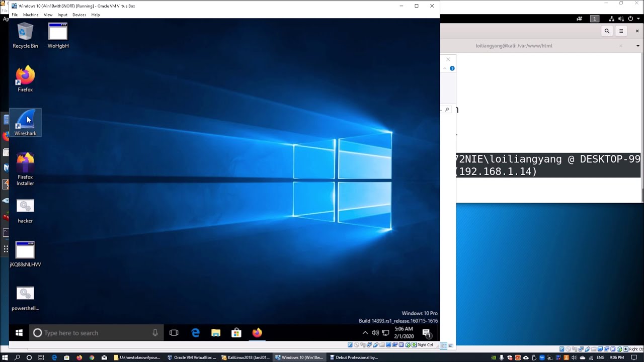The height and width of the screenshot is (362, 644).
Task: Open the VirtualBox Input menu
Action: pyautogui.click(x=62, y=15)
